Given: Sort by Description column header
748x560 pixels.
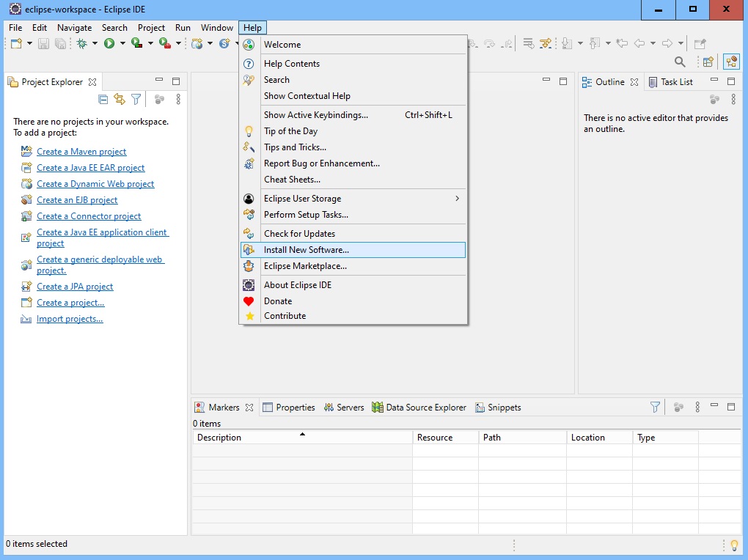Looking at the screenshot, I should pos(302,438).
